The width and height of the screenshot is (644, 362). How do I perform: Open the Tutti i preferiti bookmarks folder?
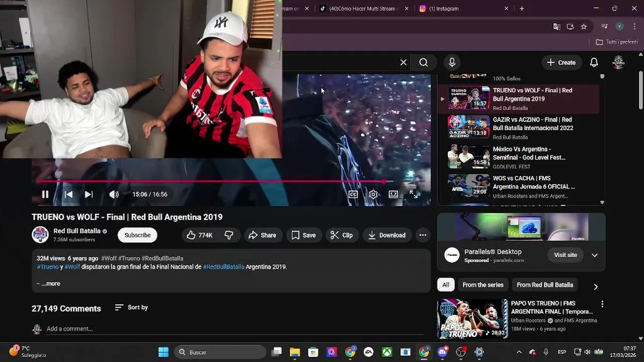tap(617, 42)
